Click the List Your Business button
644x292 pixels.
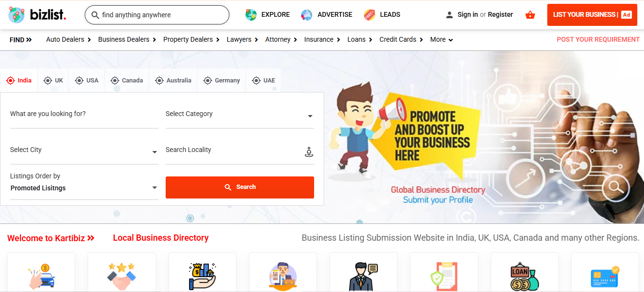click(592, 15)
